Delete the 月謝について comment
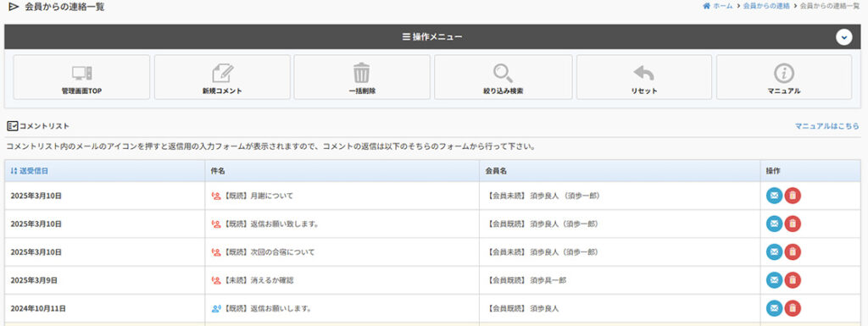 pyautogui.click(x=793, y=196)
